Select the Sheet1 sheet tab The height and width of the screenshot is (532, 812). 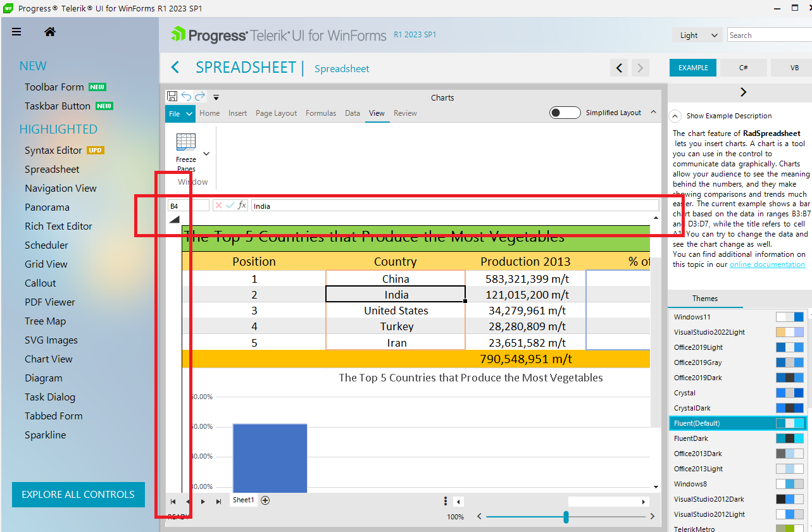(x=244, y=500)
